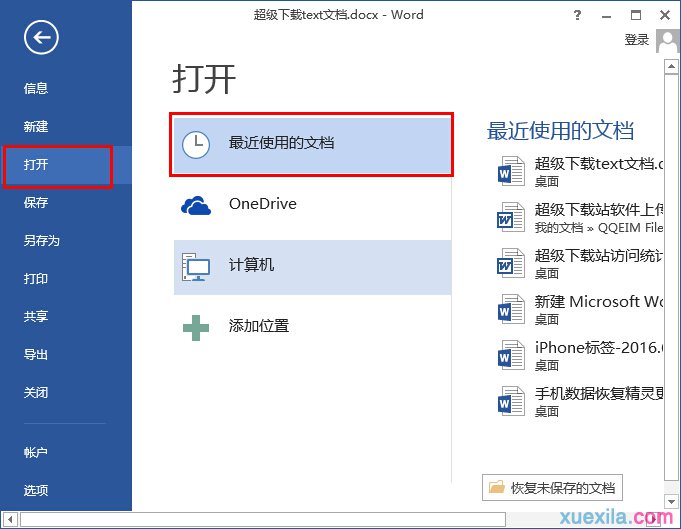Click Word icon beside 新建 Microsoft Word
This screenshot has height=529, width=681.
(x=511, y=309)
